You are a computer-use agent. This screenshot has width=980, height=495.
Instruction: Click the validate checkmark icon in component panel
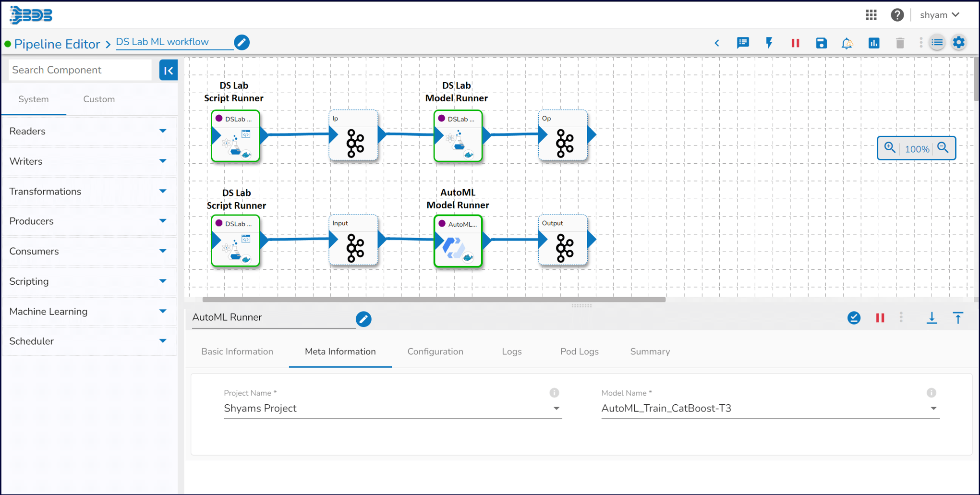click(x=854, y=318)
